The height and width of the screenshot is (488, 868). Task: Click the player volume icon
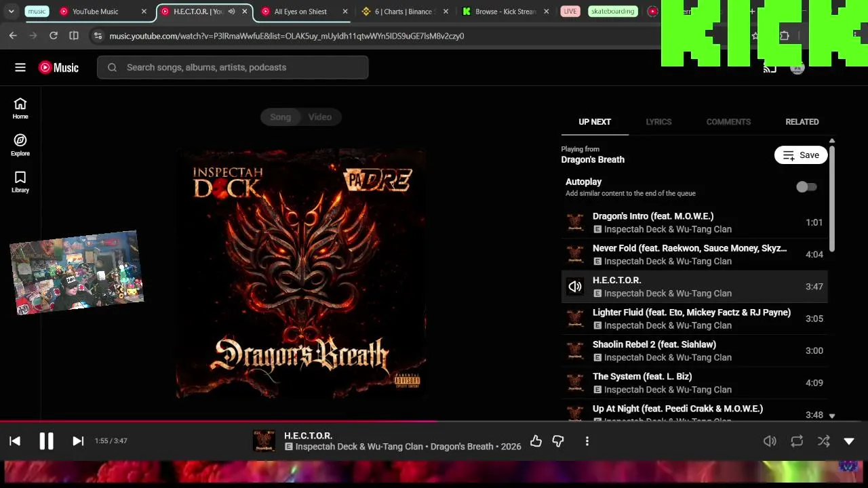770,441
